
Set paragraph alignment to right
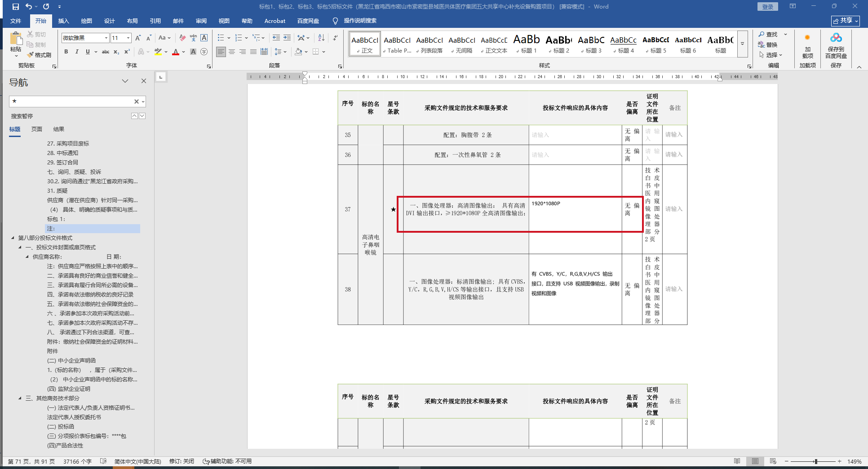243,52
